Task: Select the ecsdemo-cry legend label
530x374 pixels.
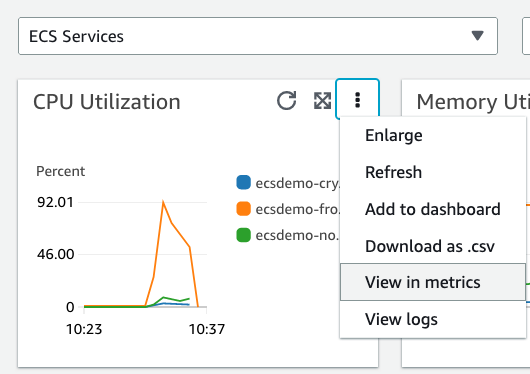Action: coord(297,183)
